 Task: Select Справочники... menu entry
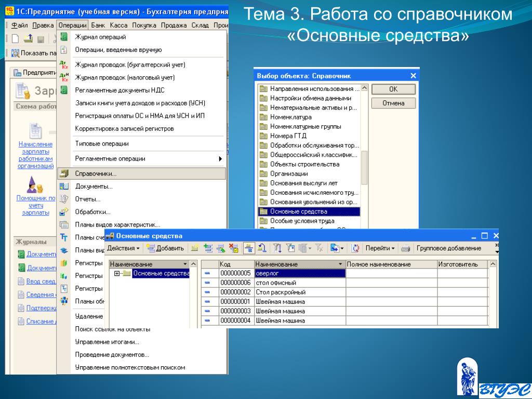(142, 174)
